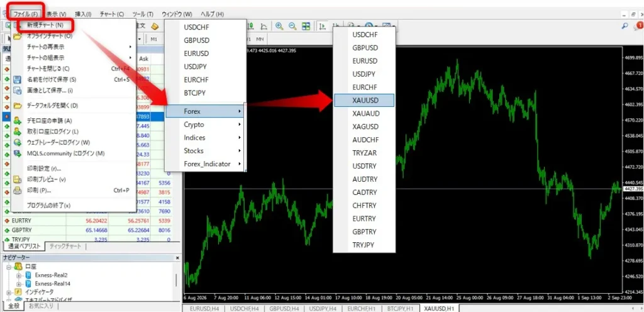Expand Exness-Real2 tree node
The image size is (644, 312).
click(x=18, y=275)
